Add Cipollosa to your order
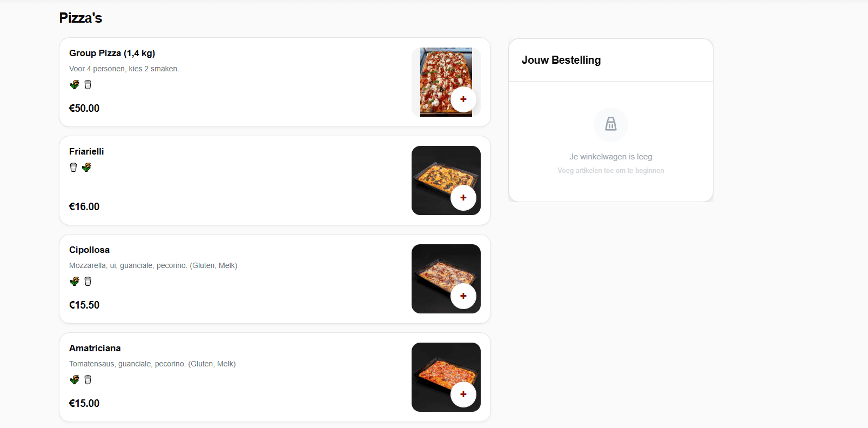 pyautogui.click(x=463, y=296)
